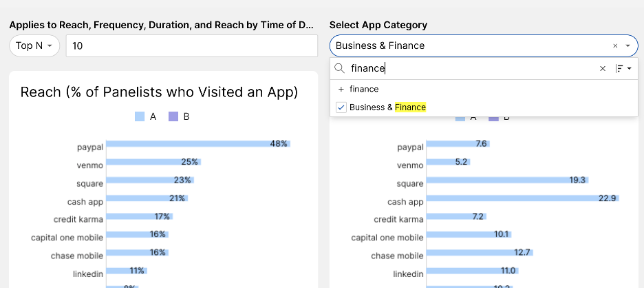Viewport: 644px width, 288px height.
Task: Click the Top N value field showing 10
Action: coord(191,46)
